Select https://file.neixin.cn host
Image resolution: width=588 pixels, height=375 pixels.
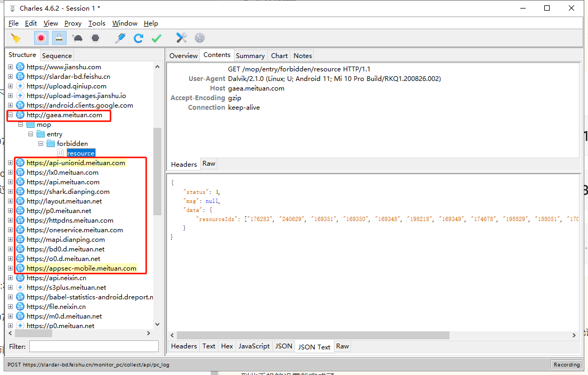56,307
